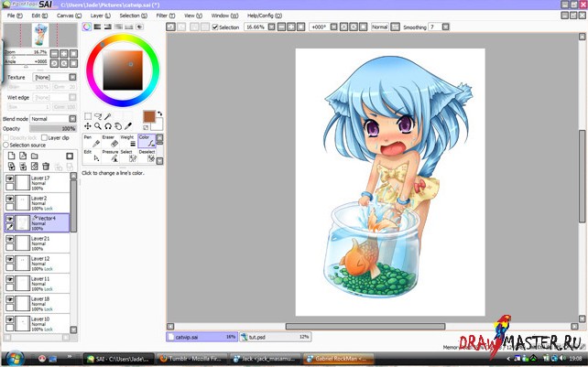The height and width of the screenshot is (367, 588).
Task: Open the Layer menu
Action: 101,16
